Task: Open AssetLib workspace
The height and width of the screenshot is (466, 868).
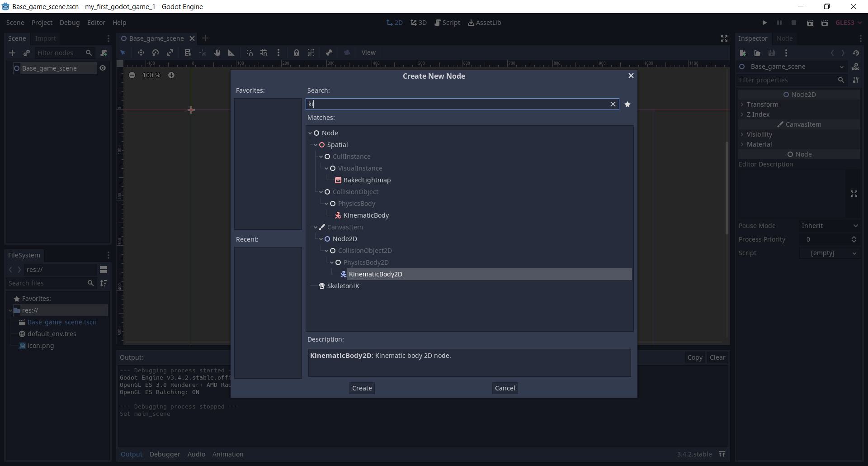Action: (484, 23)
